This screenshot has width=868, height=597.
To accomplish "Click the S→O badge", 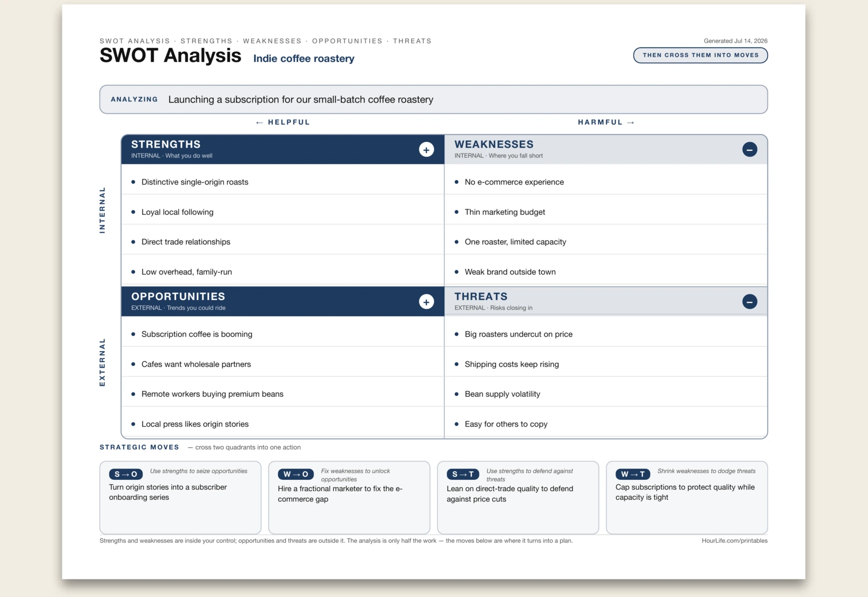I will [126, 474].
